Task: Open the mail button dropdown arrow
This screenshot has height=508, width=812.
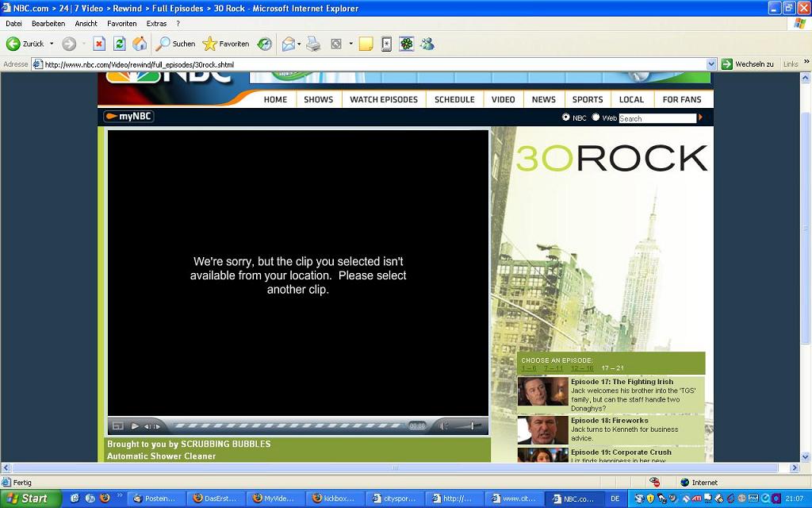Action: coord(299,44)
